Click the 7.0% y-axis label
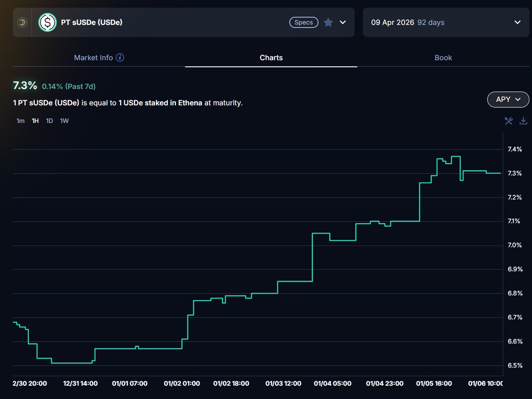 (x=514, y=245)
